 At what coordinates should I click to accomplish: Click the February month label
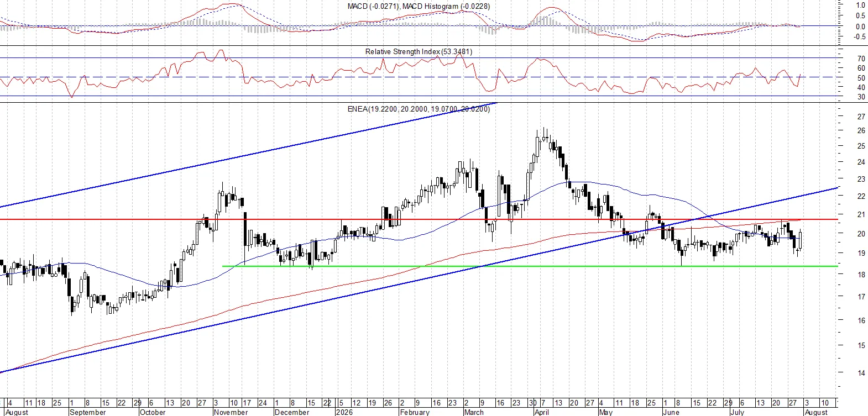point(415,412)
